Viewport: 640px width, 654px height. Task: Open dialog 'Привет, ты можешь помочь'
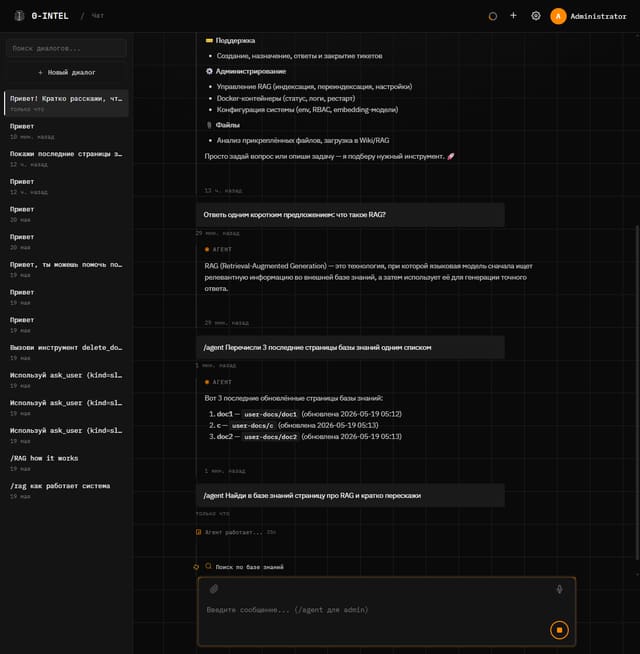click(66, 269)
